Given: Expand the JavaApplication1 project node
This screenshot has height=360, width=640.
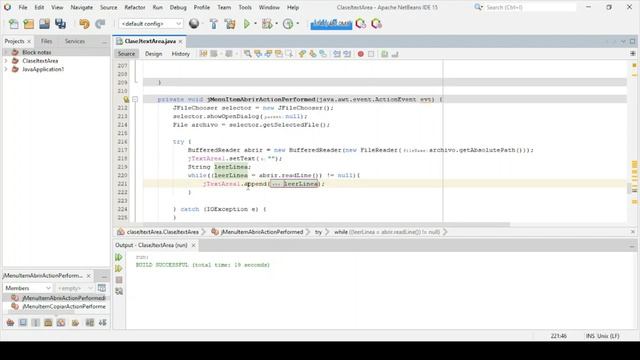Looking at the screenshot, I should click(6, 69).
